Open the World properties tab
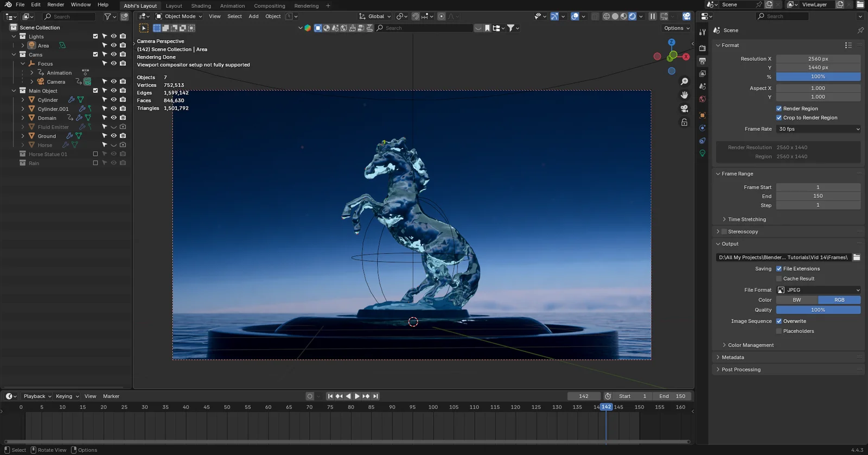The height and width of the screenshot is (455, 868). [x=703, y=99]
